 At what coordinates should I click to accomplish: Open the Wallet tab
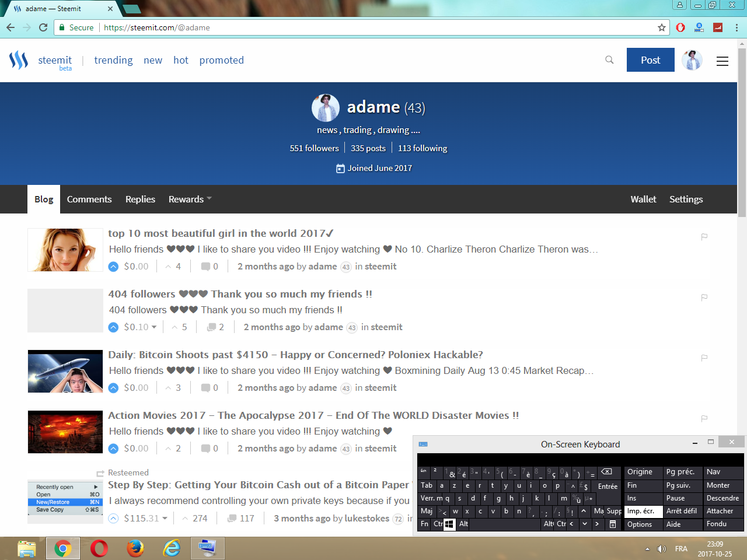tap(643, 199)
